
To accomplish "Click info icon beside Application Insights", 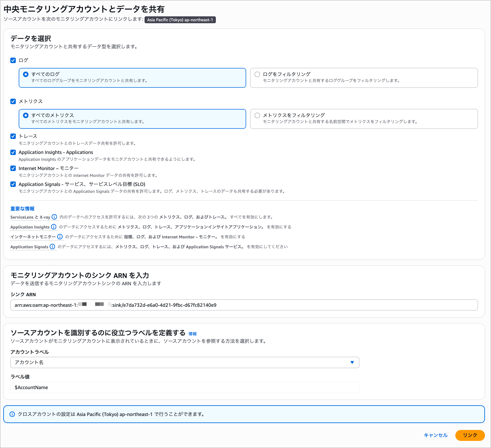I will tap(53, 227).
